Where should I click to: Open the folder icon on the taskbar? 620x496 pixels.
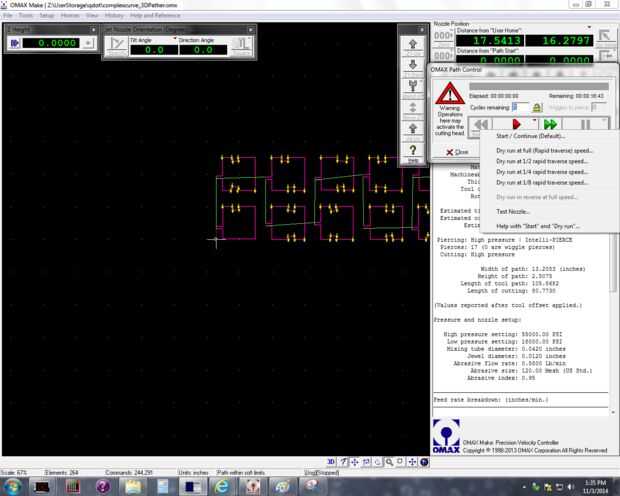click(x=133, y=486)
